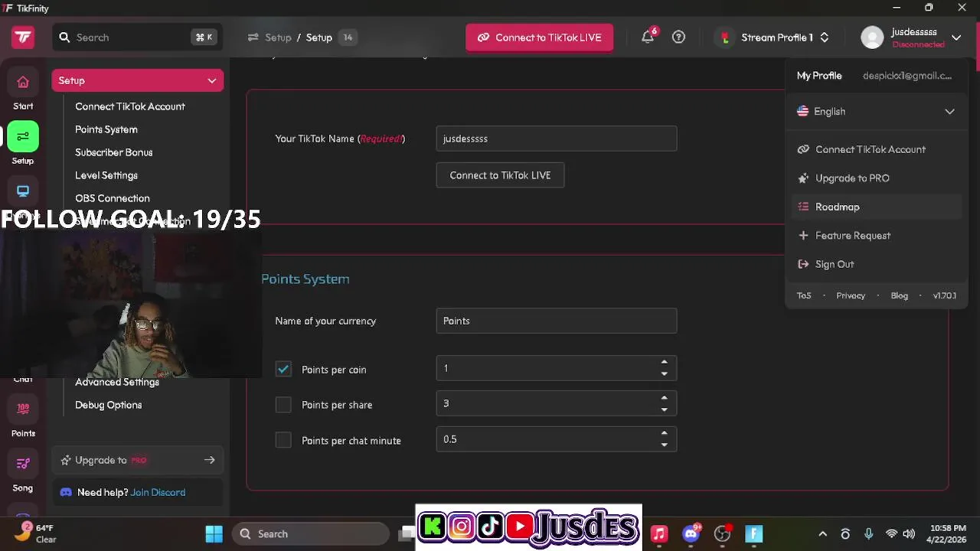Click the notifications bell icon
This screenshot has width=980, height=551.
[648, 37]
